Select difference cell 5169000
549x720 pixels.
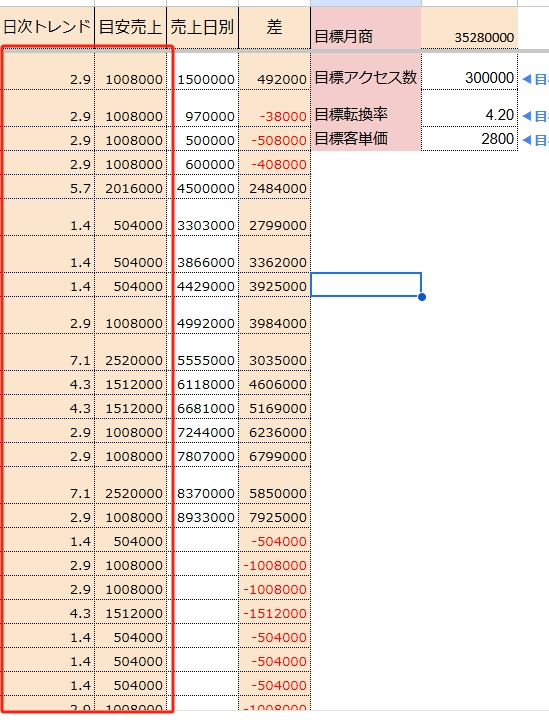(x=274, y=407)
